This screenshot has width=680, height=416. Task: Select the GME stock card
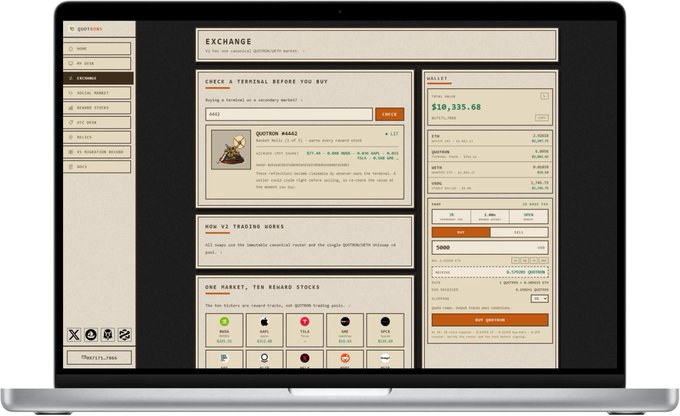tap(345, 331)
